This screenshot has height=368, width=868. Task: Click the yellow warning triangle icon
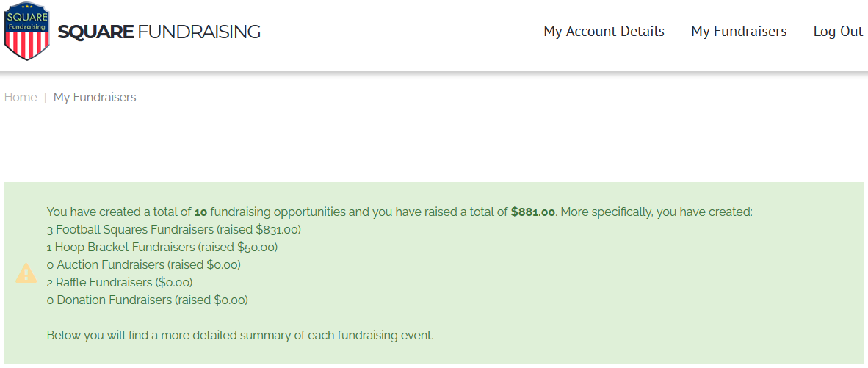pos(26,273)
